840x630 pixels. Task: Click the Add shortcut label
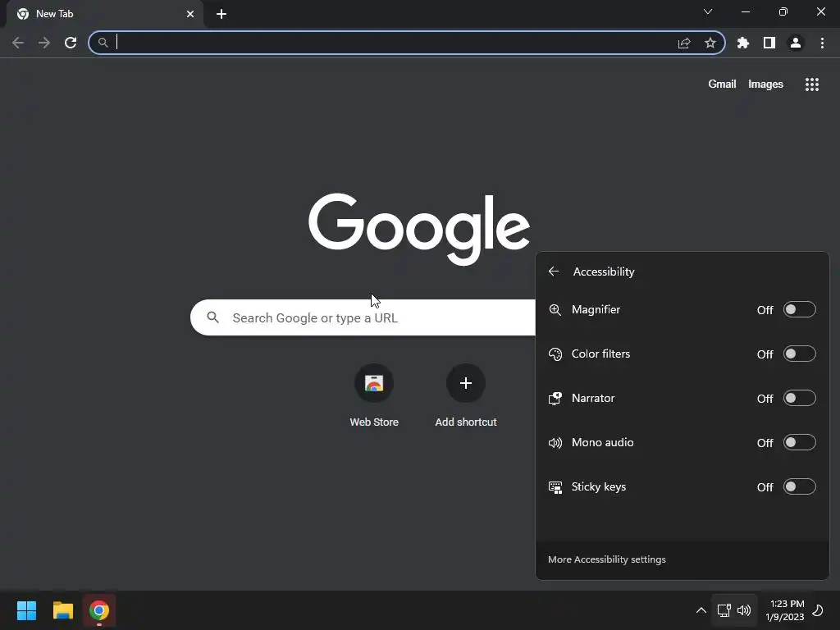[466, 422]
